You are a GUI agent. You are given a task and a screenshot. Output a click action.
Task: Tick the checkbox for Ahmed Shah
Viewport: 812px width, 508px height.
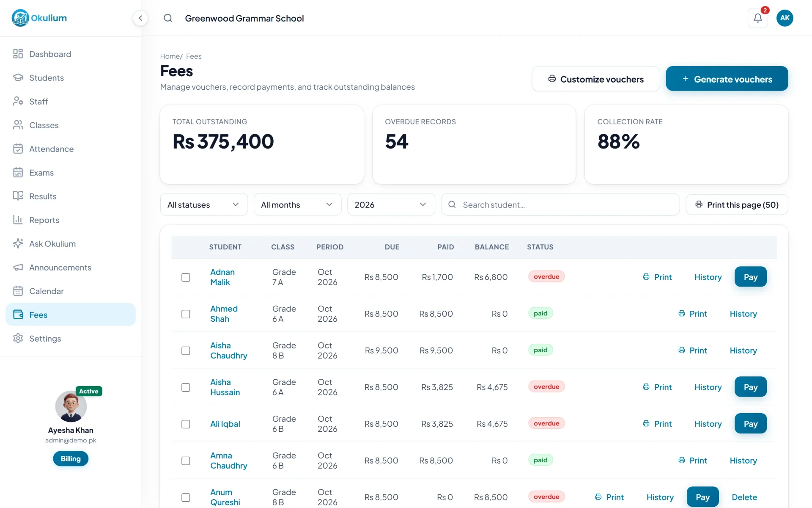(186, 314)
